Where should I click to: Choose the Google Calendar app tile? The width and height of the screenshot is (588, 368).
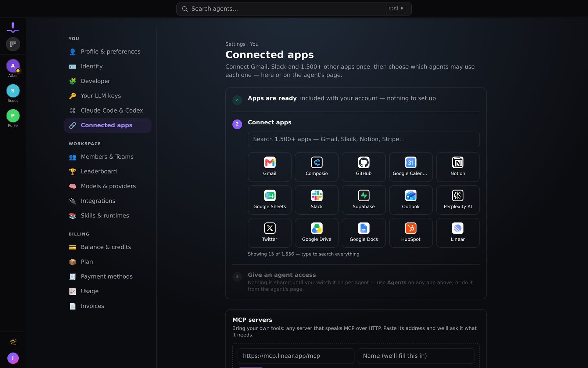[x=410, y=167]
